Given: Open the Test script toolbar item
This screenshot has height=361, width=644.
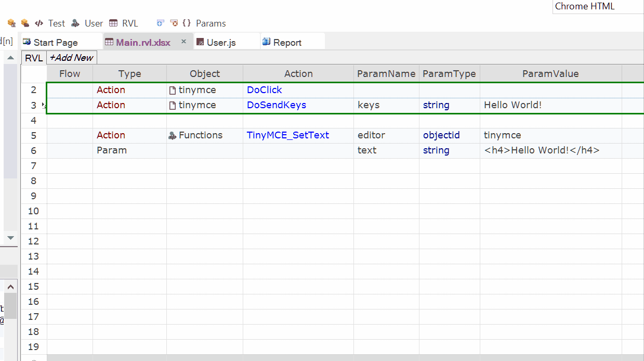Looking at the screenshot, I should (x=50, y=23).
